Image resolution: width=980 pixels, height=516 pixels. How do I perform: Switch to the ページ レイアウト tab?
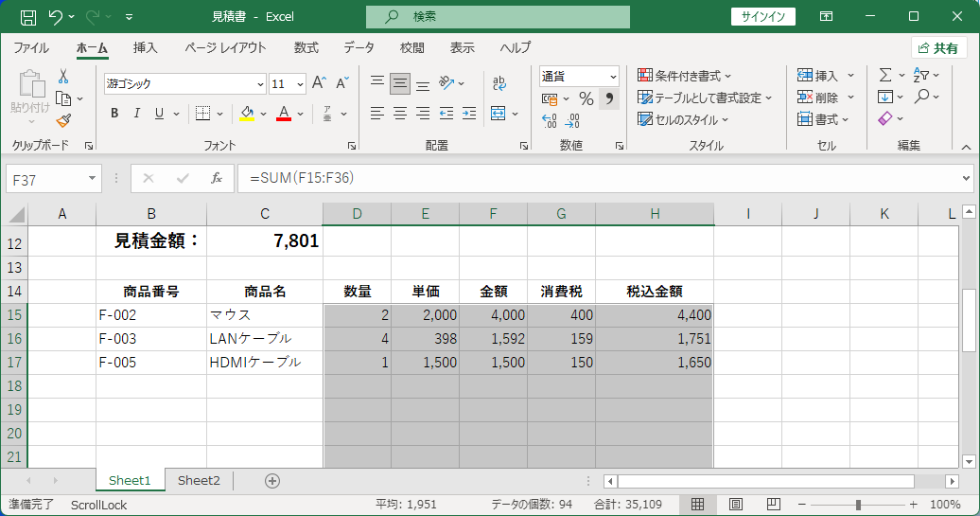225,48
